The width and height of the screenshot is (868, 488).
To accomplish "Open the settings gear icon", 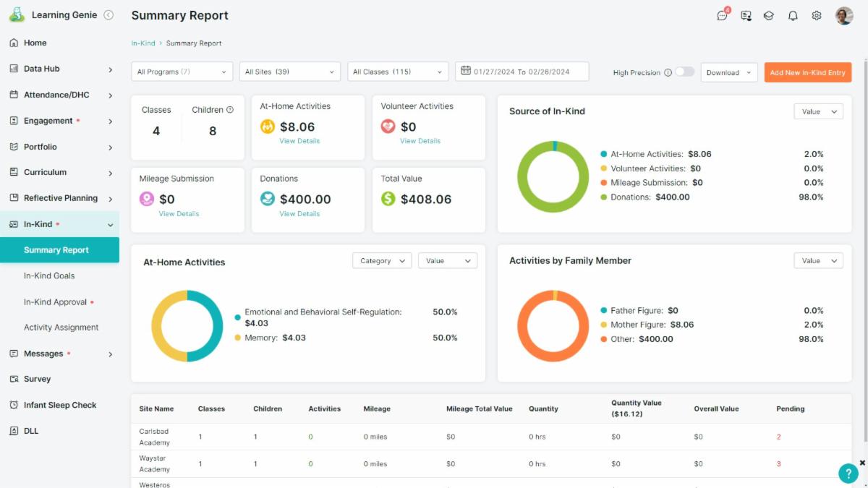I will tap(817, 15).
